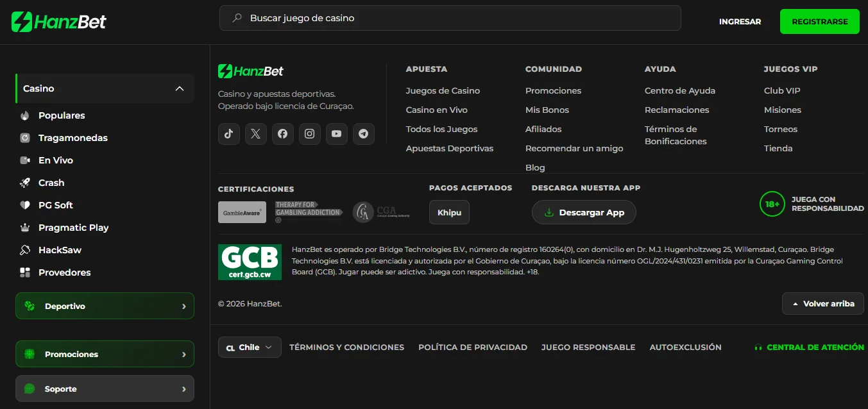Open Reclamaciones footer link
Viewport: 868px width, 409px height.
(x=677, y=110)
